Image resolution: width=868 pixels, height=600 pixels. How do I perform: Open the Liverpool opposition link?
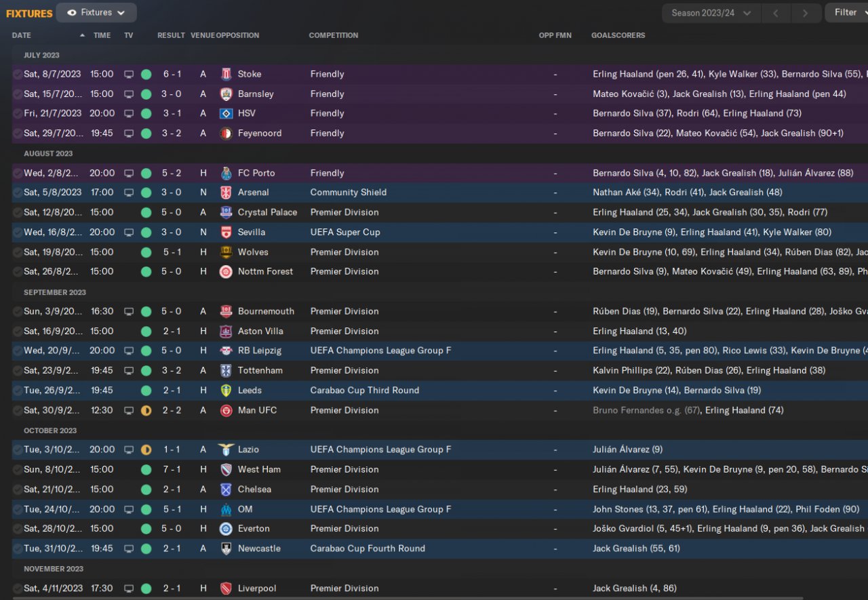click(x=258, y=588)
